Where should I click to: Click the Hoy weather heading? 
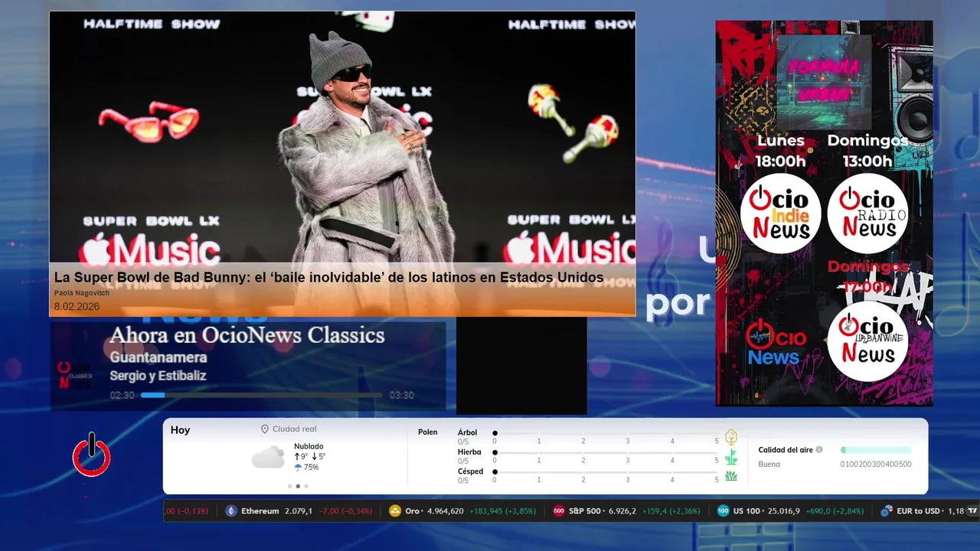point(180,430)
